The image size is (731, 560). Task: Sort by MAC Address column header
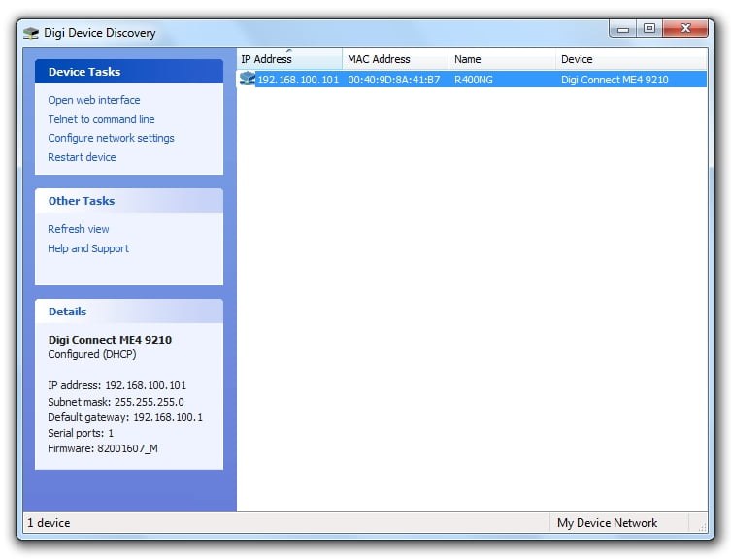[x=395, y=59]
